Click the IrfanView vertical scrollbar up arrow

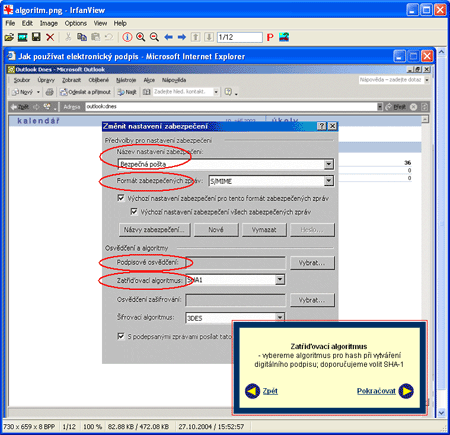point(442,52)
